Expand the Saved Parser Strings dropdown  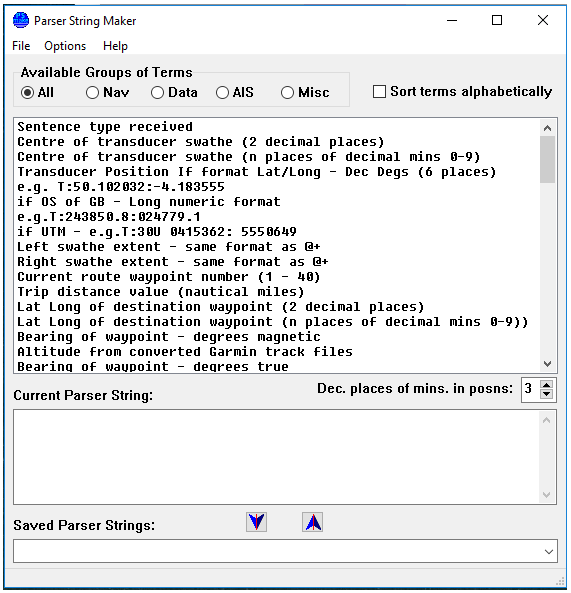point(549,551)
